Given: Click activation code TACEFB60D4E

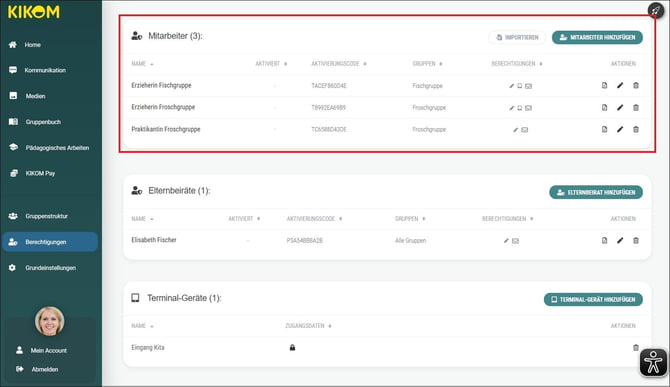Looking at the screenshot, I should [329, 86].
